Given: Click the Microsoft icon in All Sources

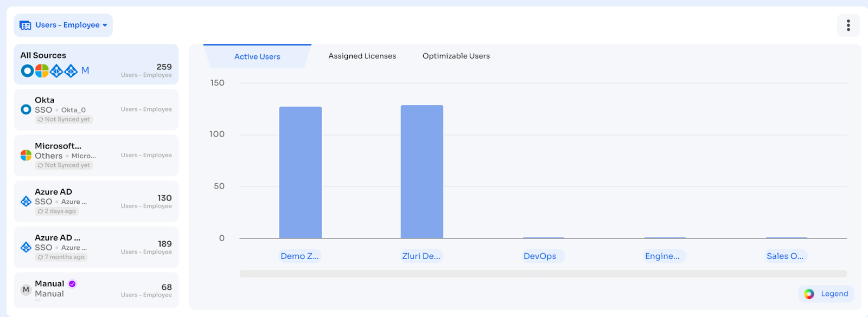Looking at the screenshot, I should coord(42,71).
